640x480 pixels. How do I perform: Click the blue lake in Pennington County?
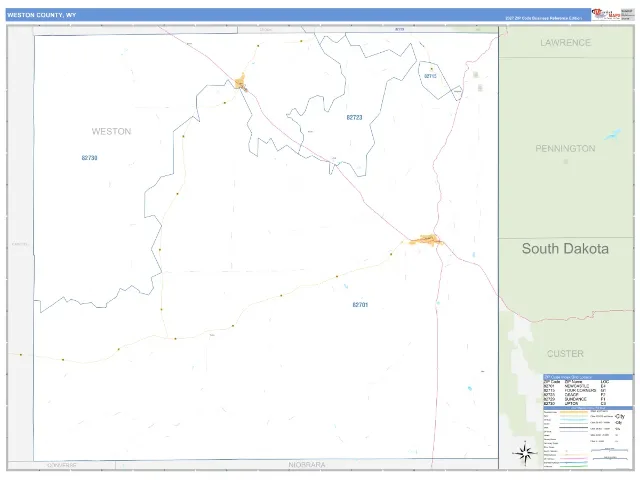(x=612, y=134)
